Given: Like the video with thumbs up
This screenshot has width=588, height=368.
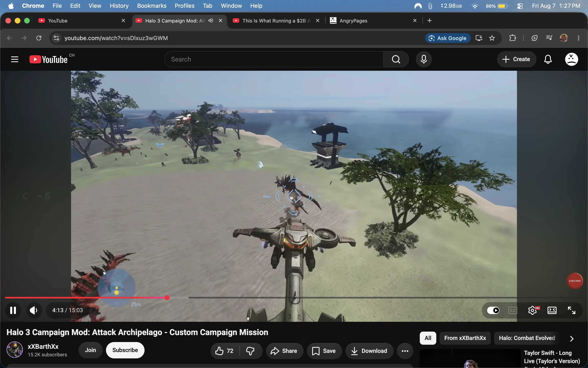Looking at the screenshot, I should tap(225, 351).
